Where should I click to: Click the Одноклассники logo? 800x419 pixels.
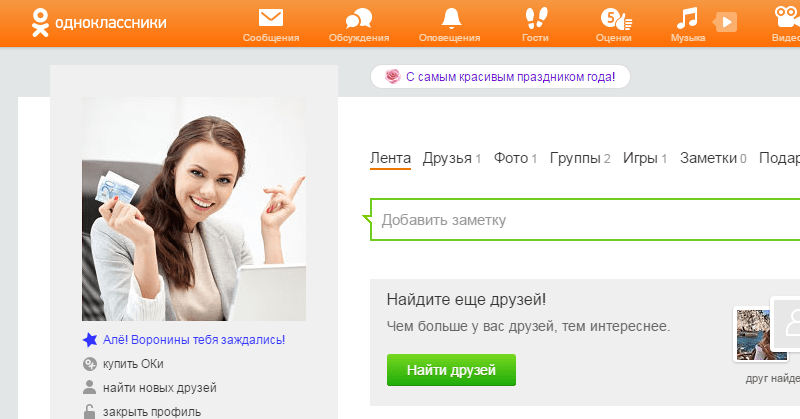pos(84,22)
